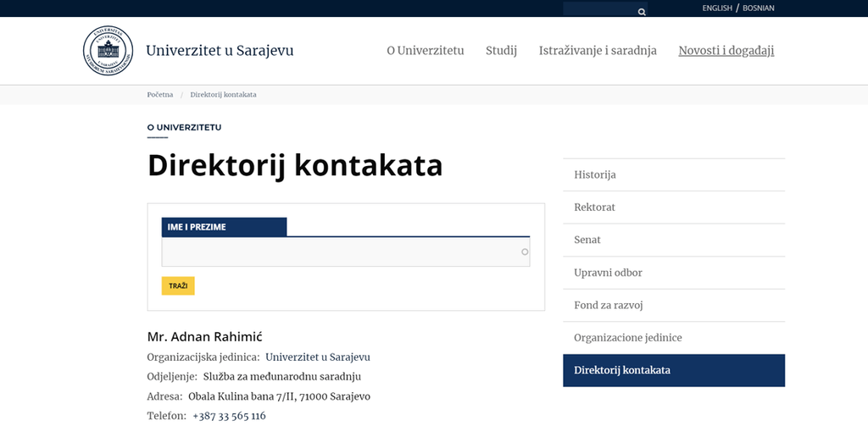Open Rektorat in the sidebar
The image size is (868, 426).
[674, 207]
